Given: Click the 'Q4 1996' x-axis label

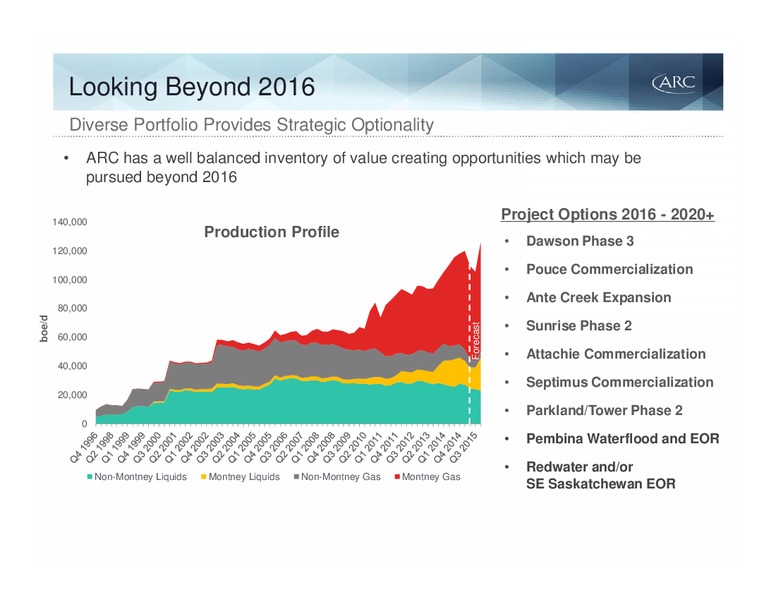Looking at the screenshot, I should (84, 447).
